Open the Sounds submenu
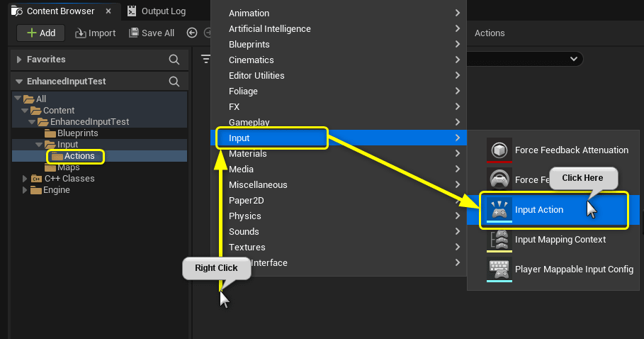Image resolution: width=644 pixels, height=339 pixels. pyautogui.click(x=339, y=232)
